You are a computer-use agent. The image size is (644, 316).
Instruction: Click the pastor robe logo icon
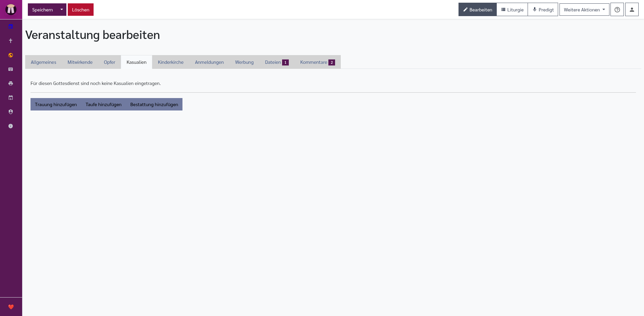pyautogui.click(x=11, y=9)
